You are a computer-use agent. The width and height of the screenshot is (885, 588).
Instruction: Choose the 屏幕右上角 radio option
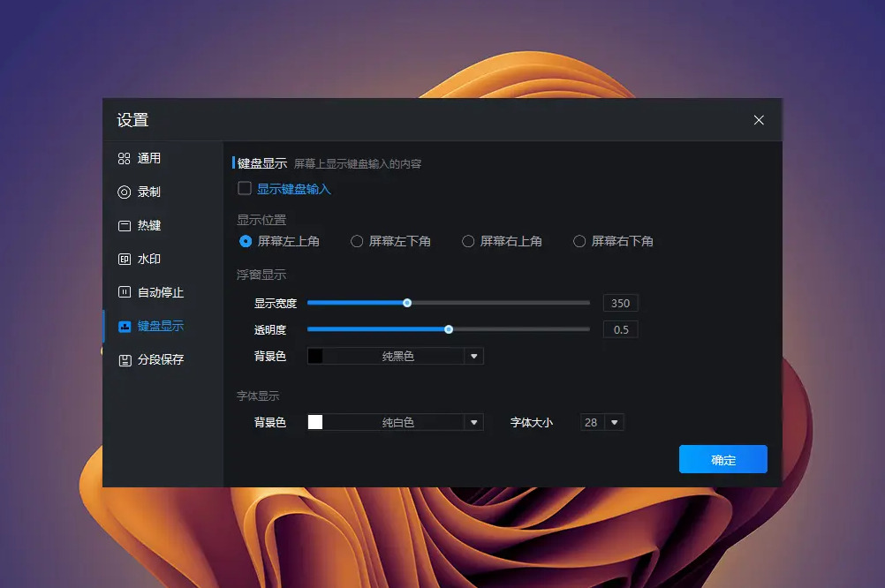pyautogui.click(x=468, y=242)
